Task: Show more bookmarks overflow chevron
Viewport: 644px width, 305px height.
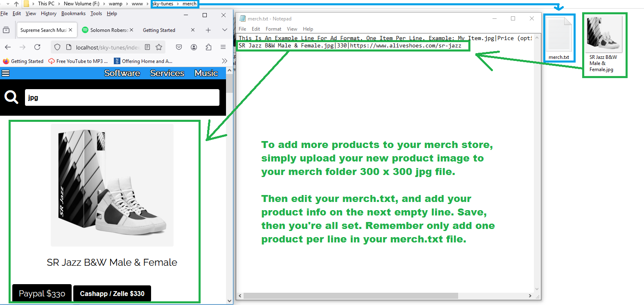Action: tap(224, 61)
